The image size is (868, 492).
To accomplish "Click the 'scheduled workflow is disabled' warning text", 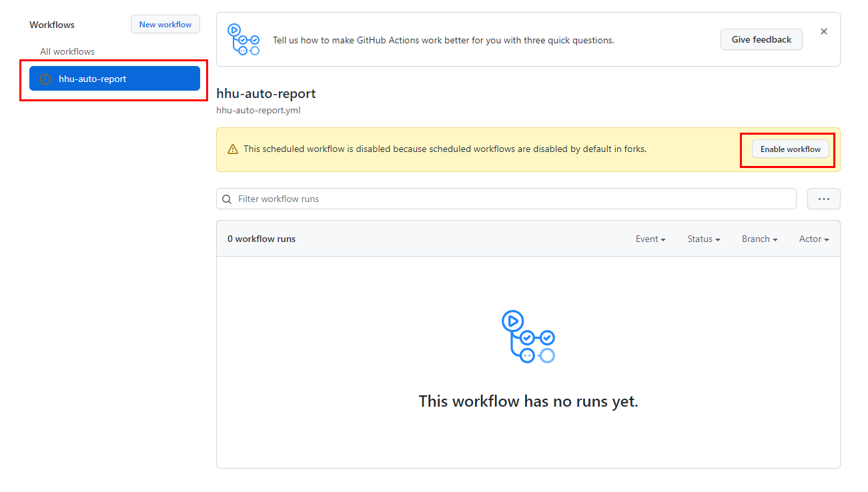I will tap(445, 149).
